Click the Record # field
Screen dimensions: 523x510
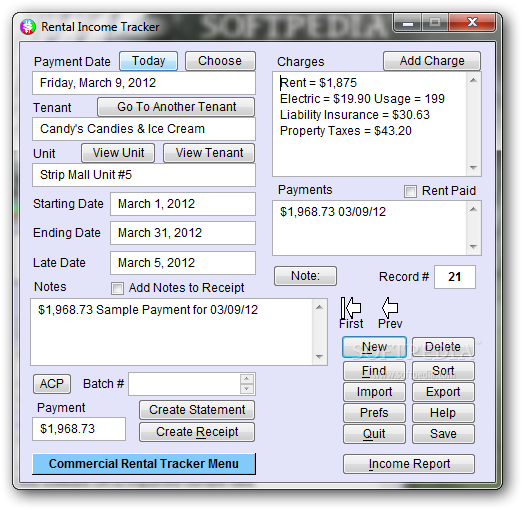coord(455,277)
